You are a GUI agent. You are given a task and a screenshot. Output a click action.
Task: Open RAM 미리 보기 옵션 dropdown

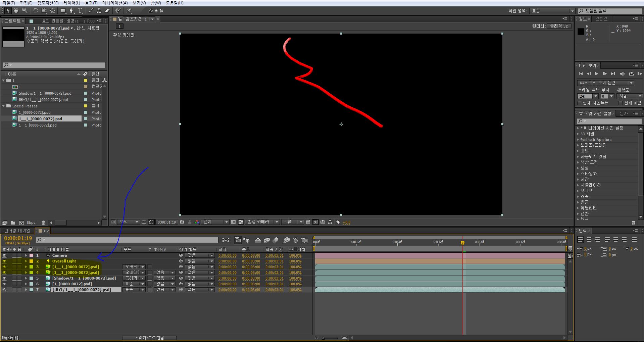[x=605, y=83]
